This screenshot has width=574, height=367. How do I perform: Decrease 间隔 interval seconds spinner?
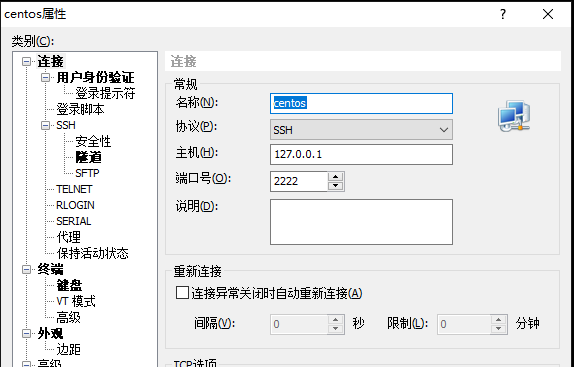coord(335,329)
